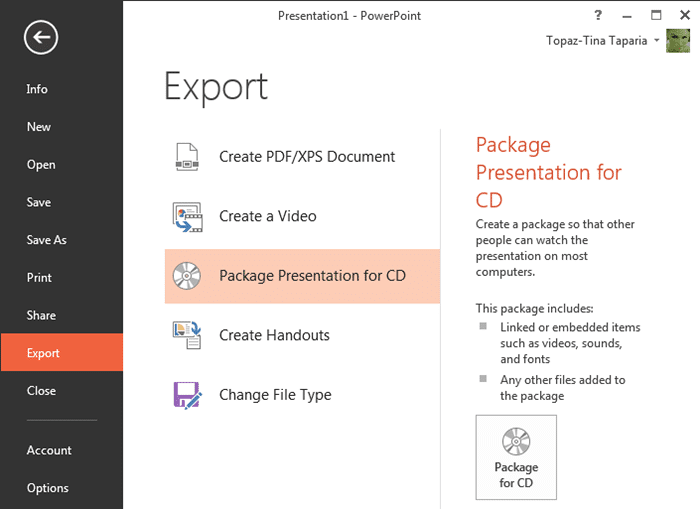
Task: Go to the Open tab
Action: pos(62,164)
